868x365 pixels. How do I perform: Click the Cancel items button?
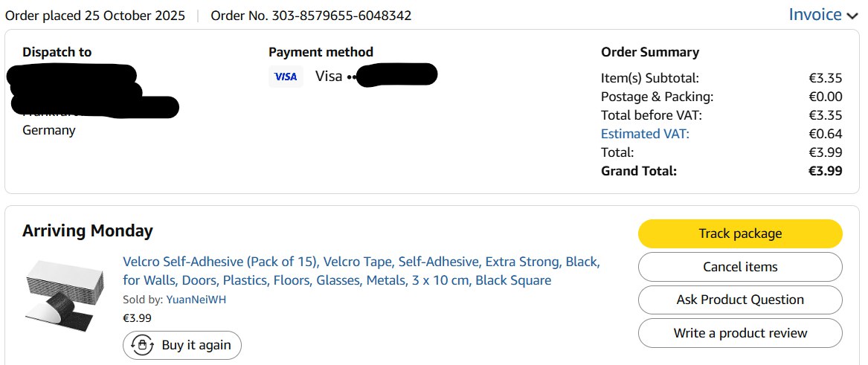coord(740,267)
